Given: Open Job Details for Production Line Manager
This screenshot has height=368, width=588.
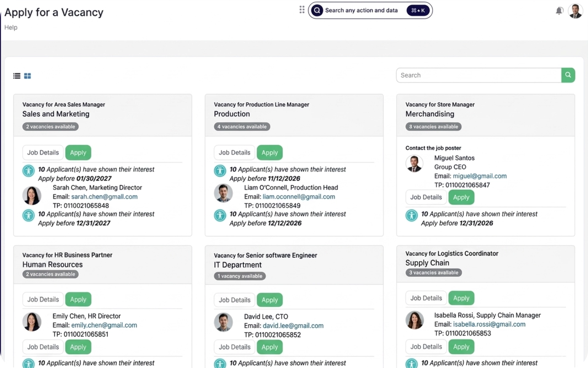Looking at the screenshot, I should point(234,152).
